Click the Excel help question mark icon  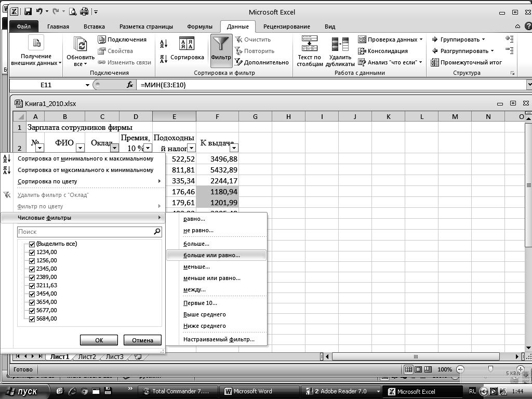528,26
